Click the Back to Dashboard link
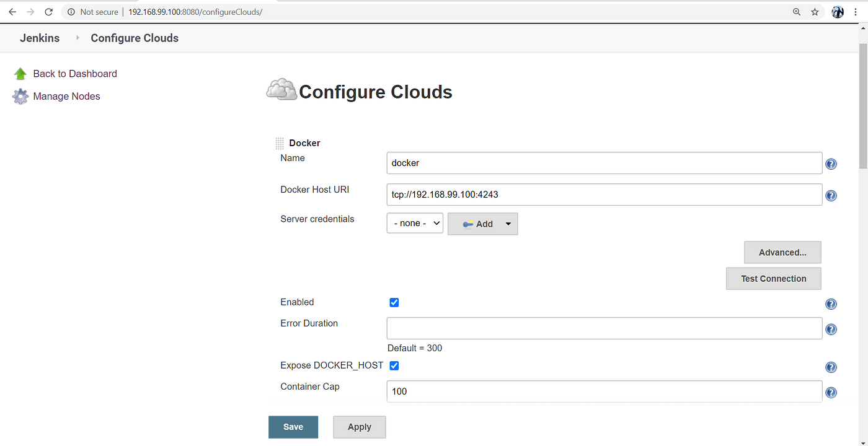 coord(75,74)
